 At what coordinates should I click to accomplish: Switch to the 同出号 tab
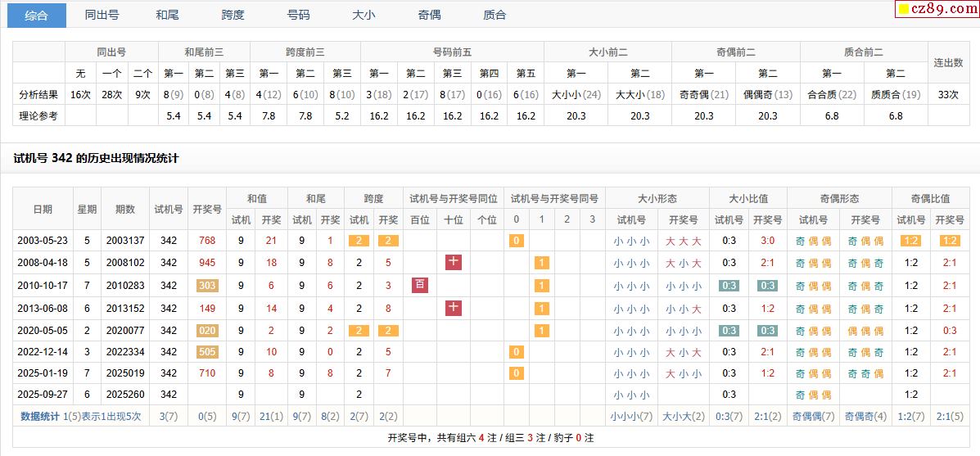point(102,15)
